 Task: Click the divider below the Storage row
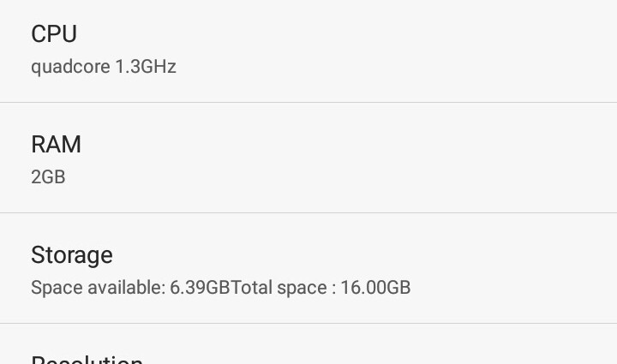point(308,324)
